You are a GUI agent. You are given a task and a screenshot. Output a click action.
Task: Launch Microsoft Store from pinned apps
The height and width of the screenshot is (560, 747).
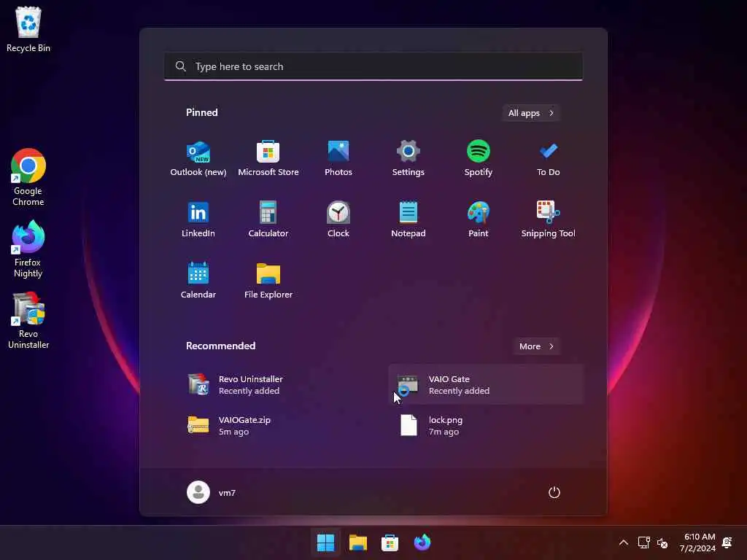point(268,158)
